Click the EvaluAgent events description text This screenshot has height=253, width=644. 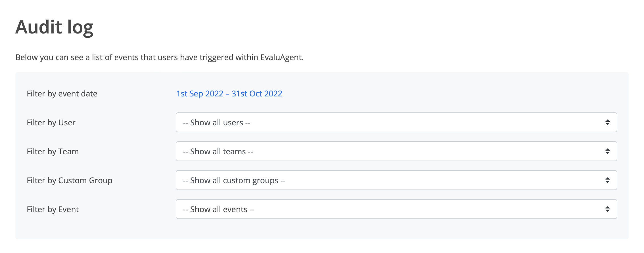click(x=159, y=57)
